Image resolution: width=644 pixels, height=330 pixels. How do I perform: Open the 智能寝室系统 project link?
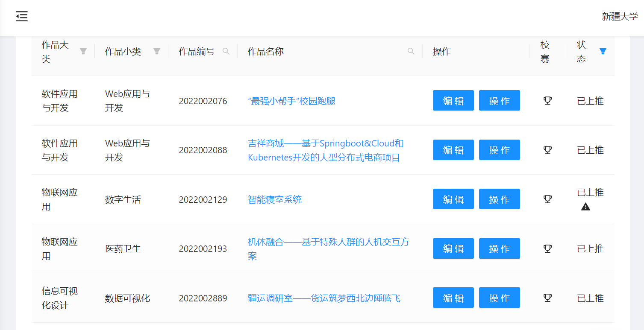[x=275, y=200]
